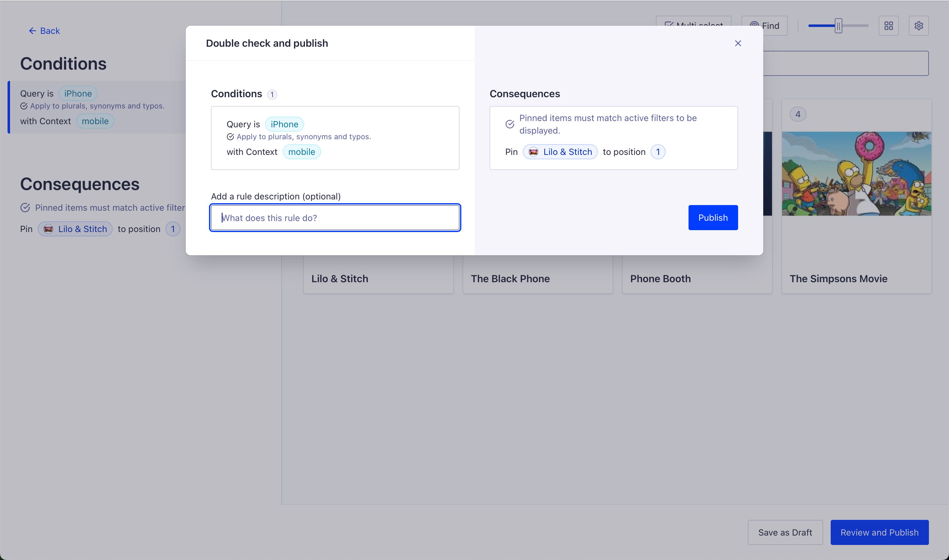Click the mobile context tag in dialog
This screenshot has height=560, width=949.
(301, 152)
